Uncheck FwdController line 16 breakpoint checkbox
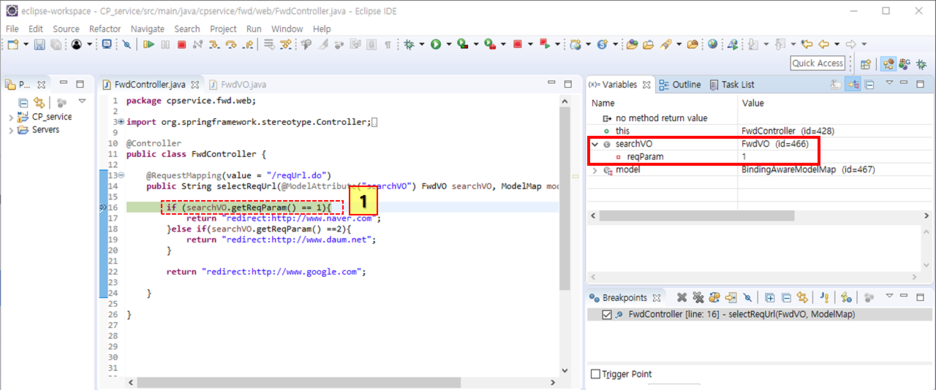Image resolution: width=936 pixels, height=390 pixels. coord(606,315)
